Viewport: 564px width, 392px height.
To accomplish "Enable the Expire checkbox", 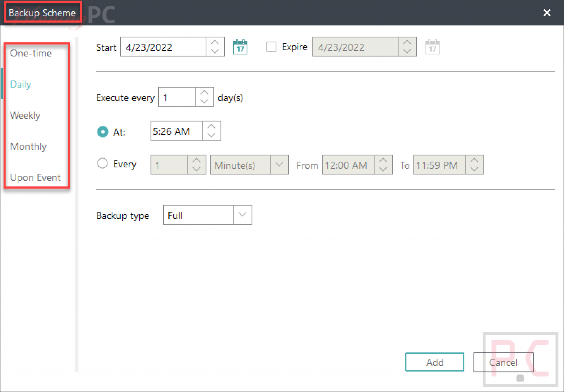I will 271,47.
